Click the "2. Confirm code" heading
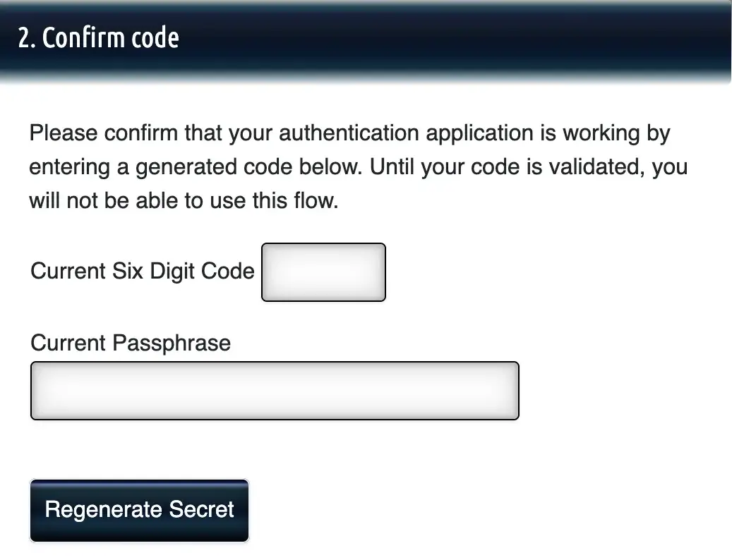The width and height of the screenshot is (732, 560). (99, 38)
